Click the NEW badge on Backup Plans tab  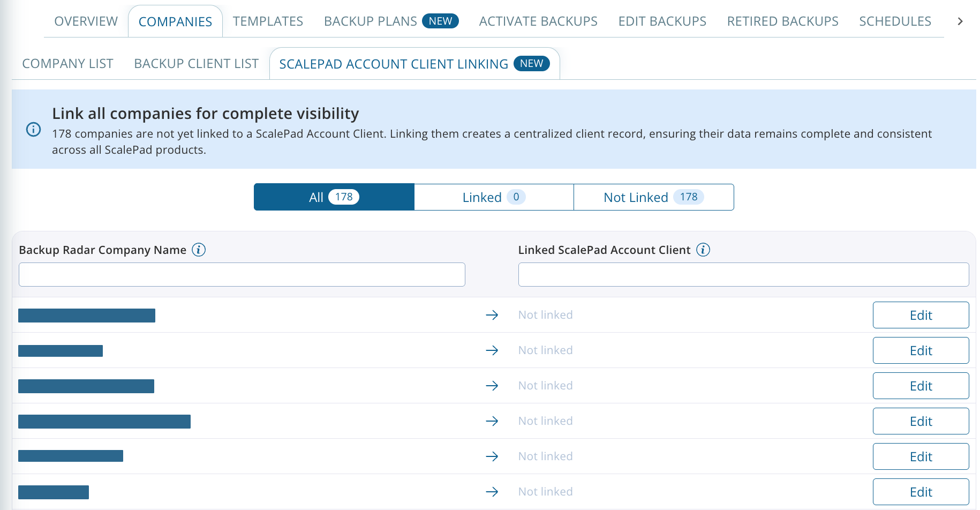tap(440, 21)
